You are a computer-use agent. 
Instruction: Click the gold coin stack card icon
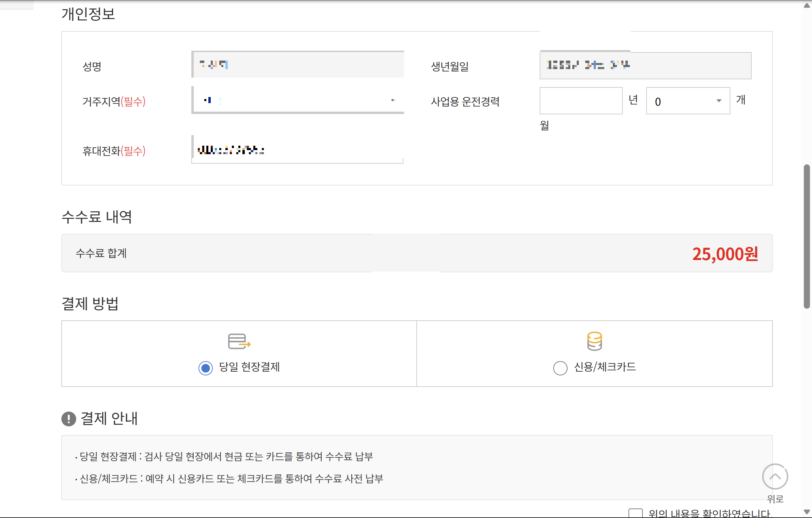tap(594, 341)
